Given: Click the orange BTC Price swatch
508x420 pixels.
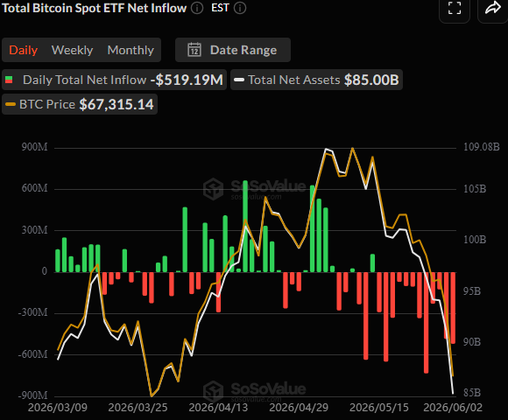Looking at the screenshot, I should 11,104.
